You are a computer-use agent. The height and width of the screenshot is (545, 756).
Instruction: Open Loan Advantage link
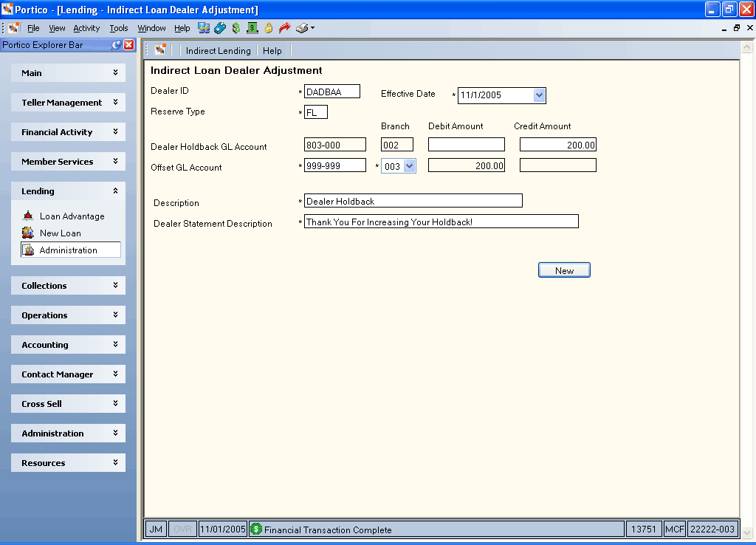[72, 216]
